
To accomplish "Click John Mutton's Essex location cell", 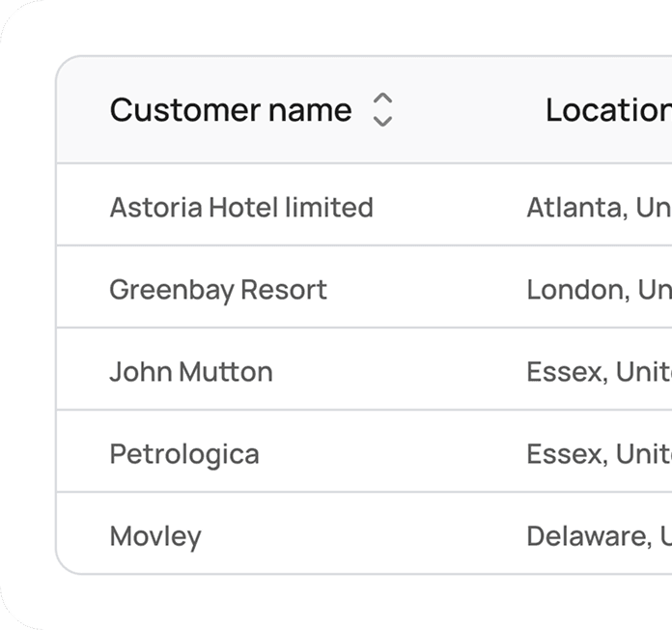I will tap(599, 372).
